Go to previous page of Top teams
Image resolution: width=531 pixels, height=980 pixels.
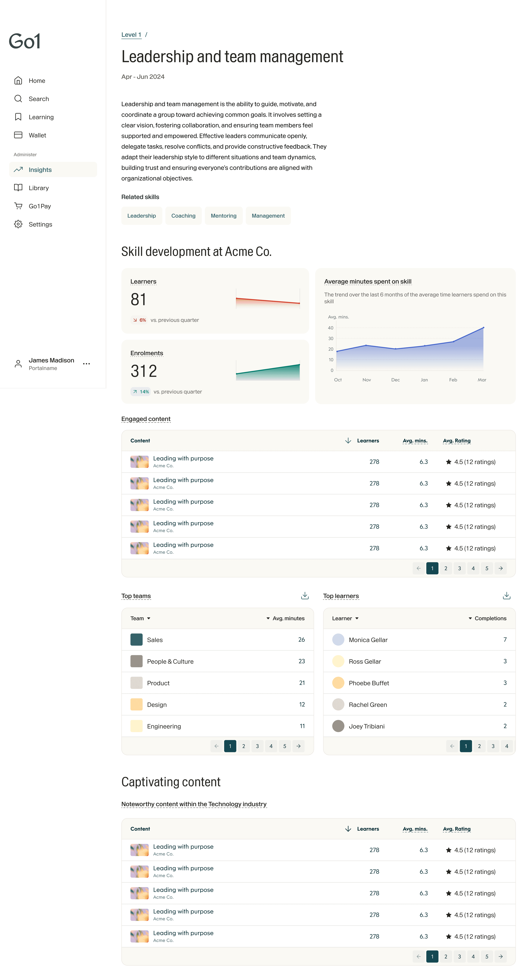pyautogui.click(x=216, y=746)
